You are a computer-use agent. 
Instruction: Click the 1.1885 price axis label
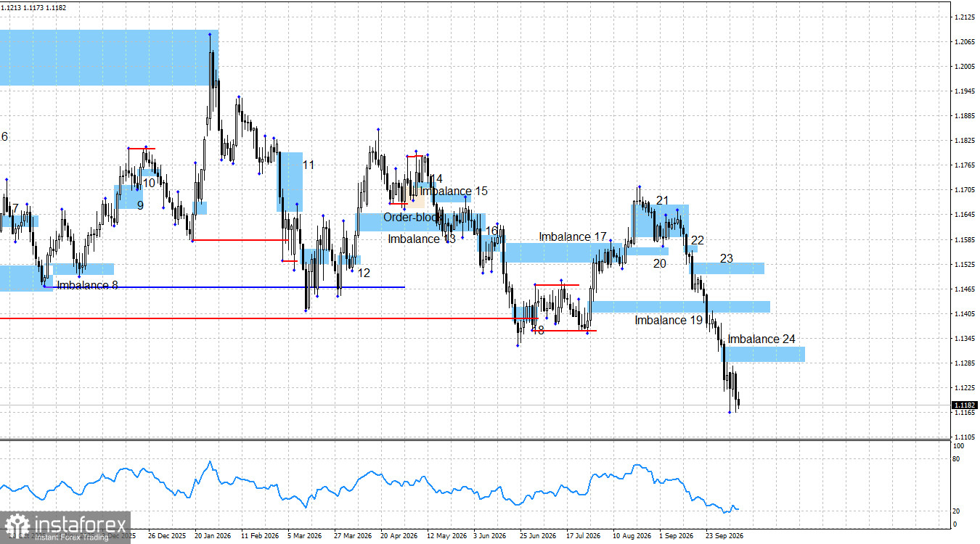tap(965, 116)
